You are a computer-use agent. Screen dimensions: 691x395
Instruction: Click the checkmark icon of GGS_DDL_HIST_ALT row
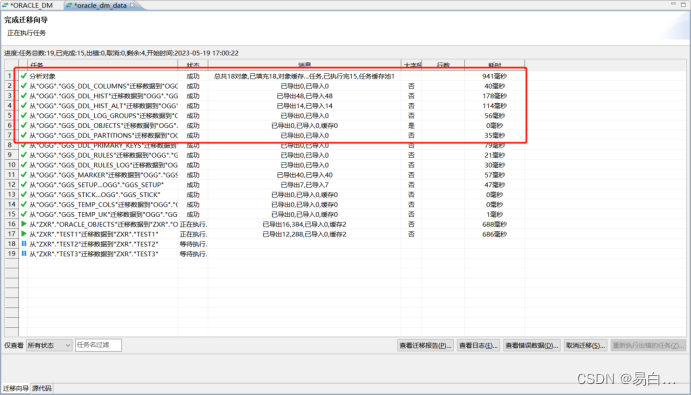point(23,105)
